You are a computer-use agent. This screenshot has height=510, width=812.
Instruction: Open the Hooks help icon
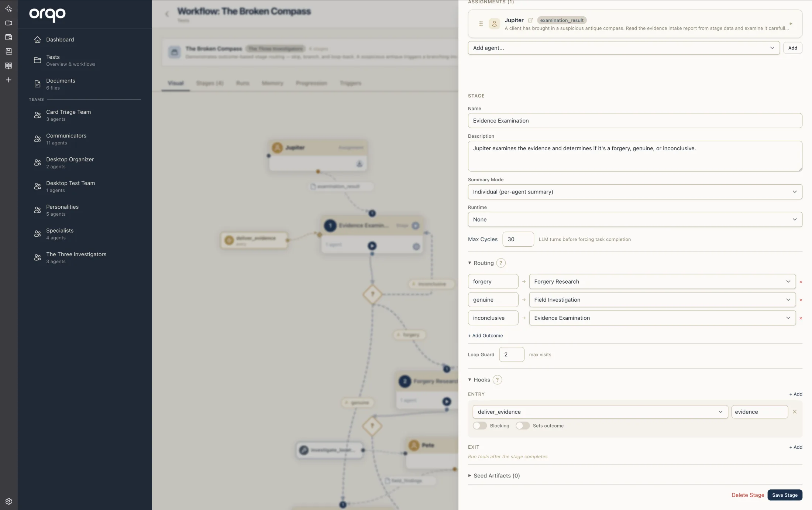click(497, 380)
